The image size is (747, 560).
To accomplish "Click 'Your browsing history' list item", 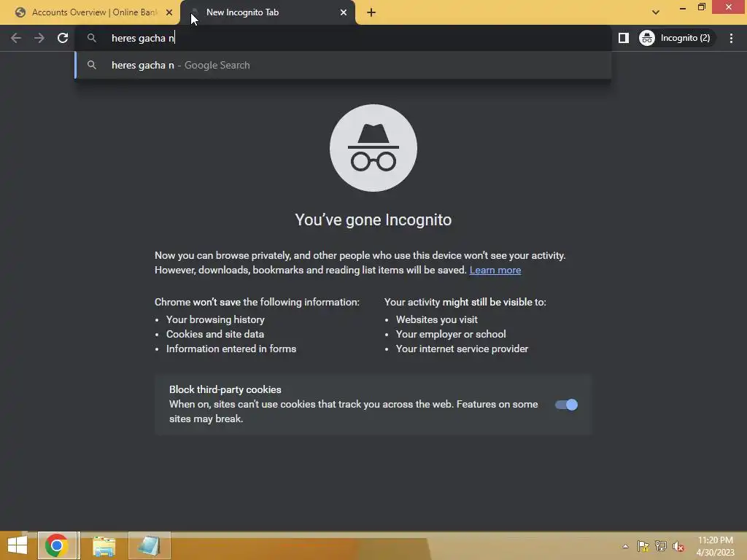I will (x=215, y=319).
